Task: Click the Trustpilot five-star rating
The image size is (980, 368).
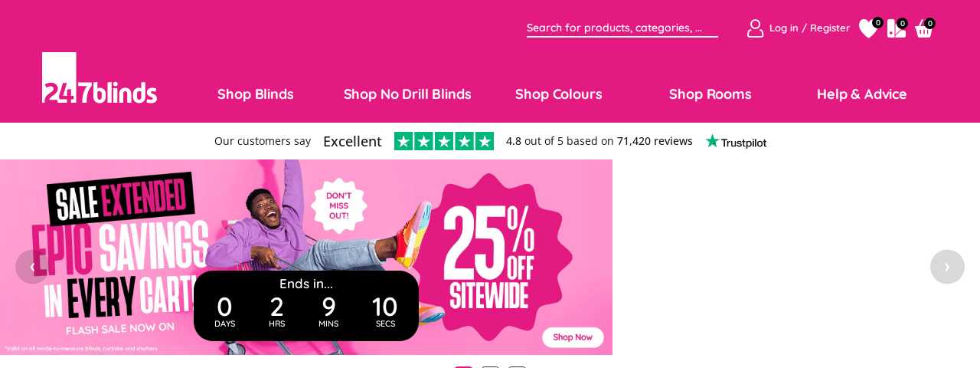Action: [x=443, y=141]
